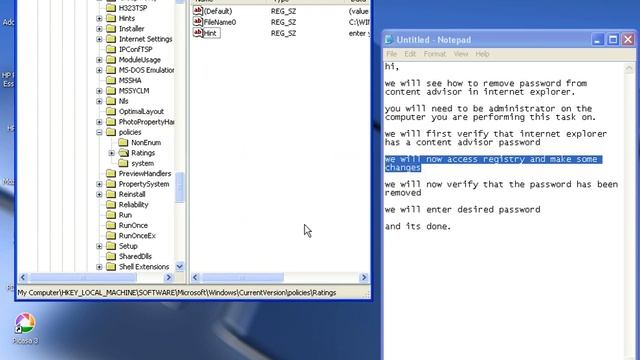Click the registry path in the status bar
This screenshot has height=360, width=640.
click(x=177, y=293)
